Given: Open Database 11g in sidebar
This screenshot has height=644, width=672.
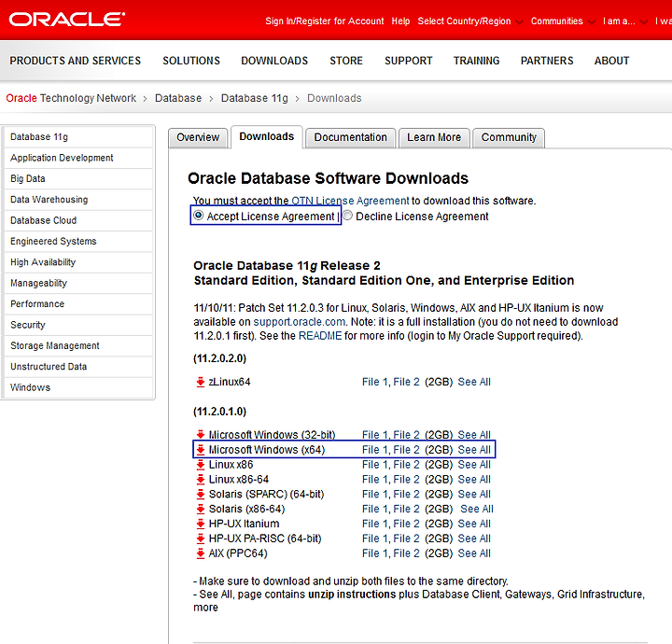Looking at the screenshot, I should tap(78, 137).
